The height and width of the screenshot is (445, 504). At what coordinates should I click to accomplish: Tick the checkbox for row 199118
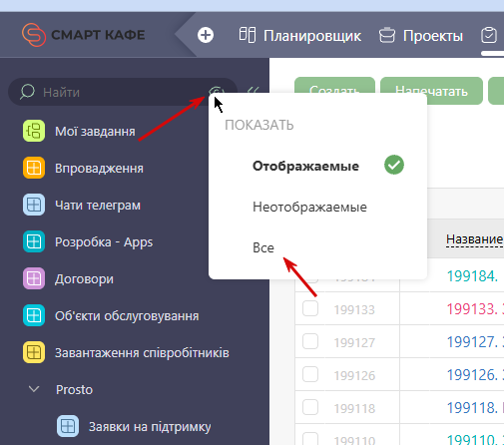click(x=310, y=407)
